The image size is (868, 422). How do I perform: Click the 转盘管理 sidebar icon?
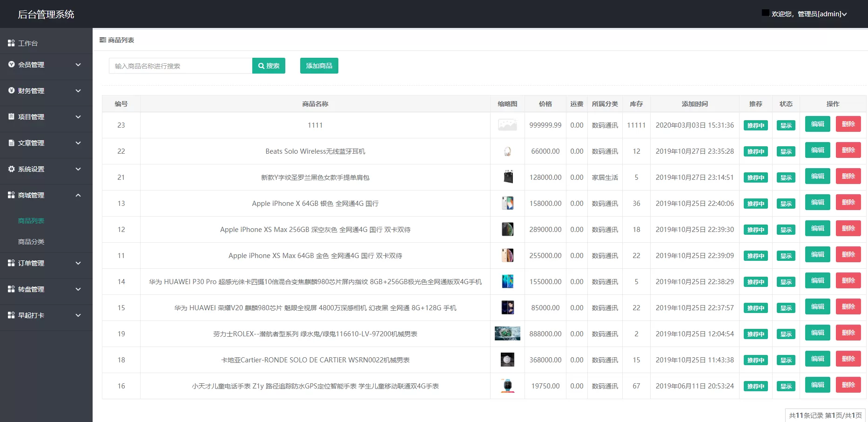(11, 289)
